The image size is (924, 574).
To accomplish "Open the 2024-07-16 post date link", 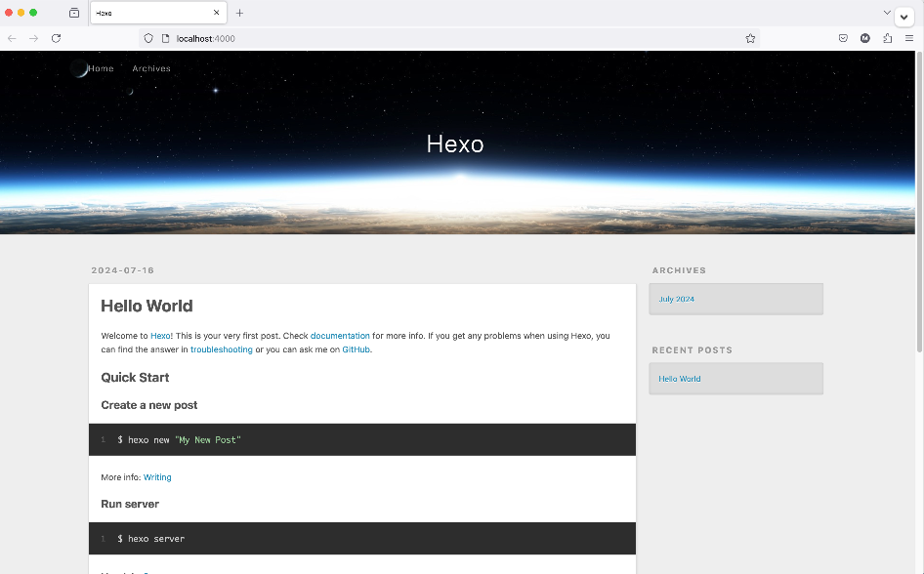I will [122, 270].
